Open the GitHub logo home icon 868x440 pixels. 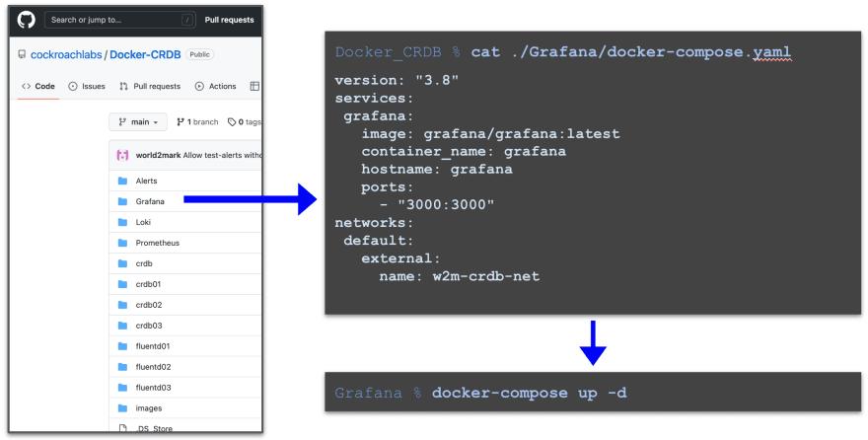[x=26, y=20]
